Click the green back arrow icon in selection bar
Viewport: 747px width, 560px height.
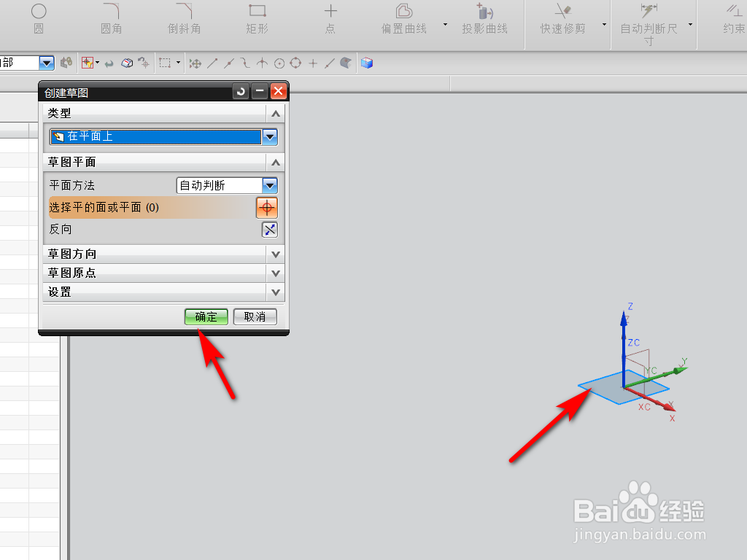point(109,63)
